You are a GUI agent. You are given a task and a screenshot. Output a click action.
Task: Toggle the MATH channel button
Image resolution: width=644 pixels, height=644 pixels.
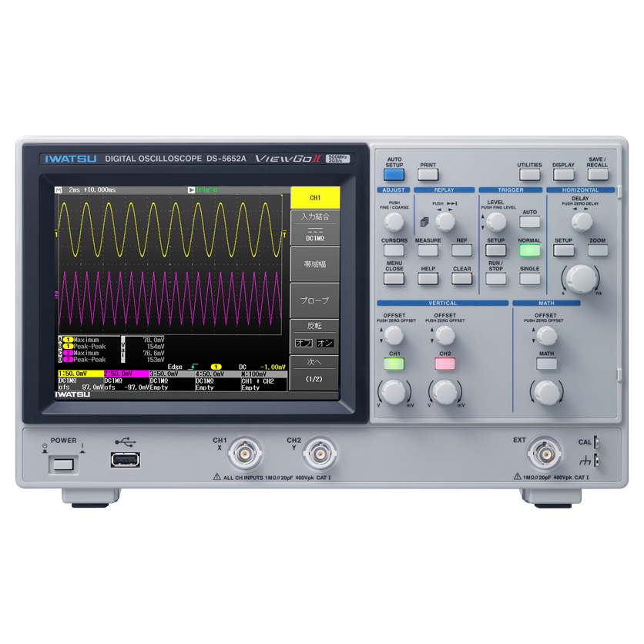pyautogui.click(x=547, y=364)
